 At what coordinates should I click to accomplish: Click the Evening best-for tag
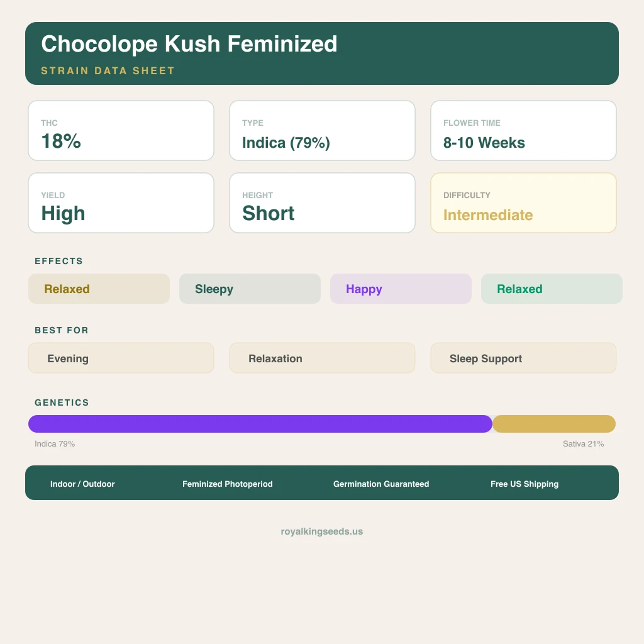coord(121,358)
